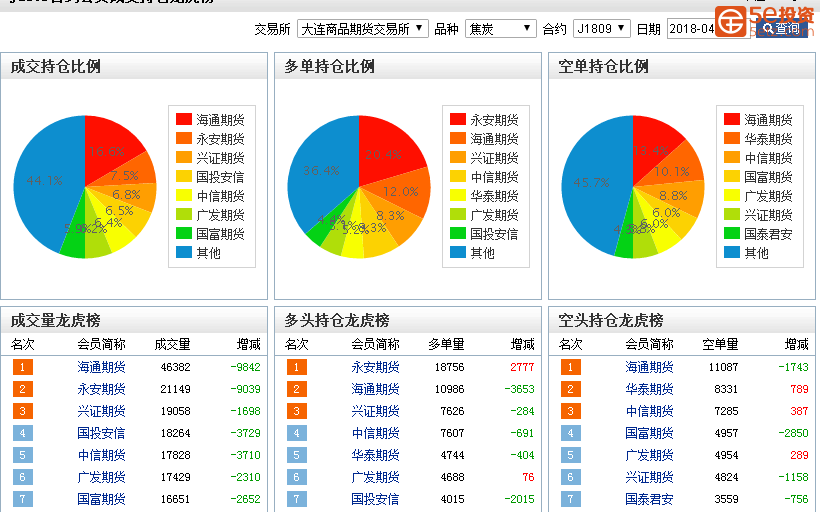Viewport: 822px width, 512px height.
Task: Click the red 永安期货 swatch in 多单持仓比例 legend
Action: 458,119
